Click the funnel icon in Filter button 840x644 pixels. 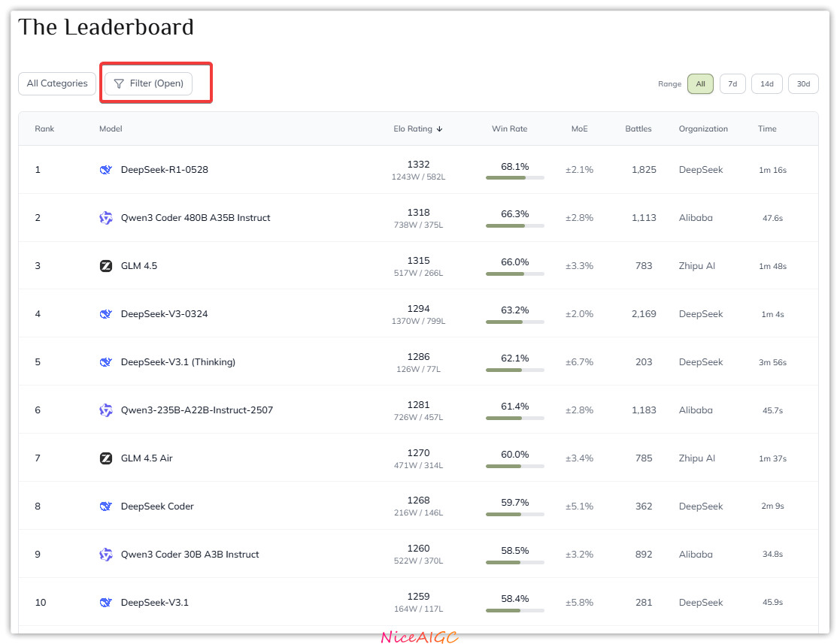(x=119, y=83)
